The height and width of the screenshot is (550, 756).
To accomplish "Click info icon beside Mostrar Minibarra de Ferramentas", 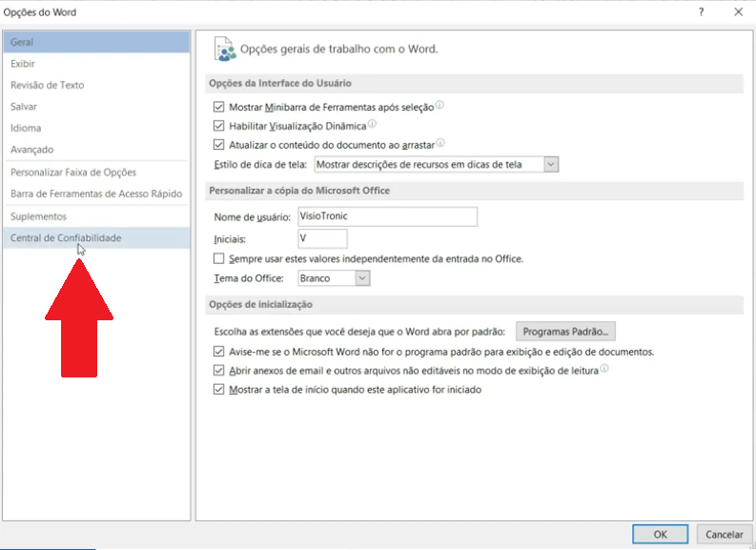I will click(439, 106).
